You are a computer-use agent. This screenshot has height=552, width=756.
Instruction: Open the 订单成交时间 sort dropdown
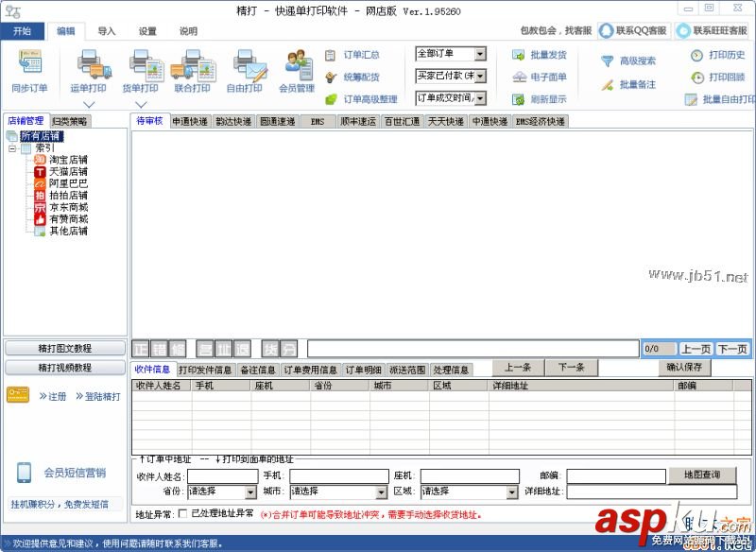click(480, 98)
